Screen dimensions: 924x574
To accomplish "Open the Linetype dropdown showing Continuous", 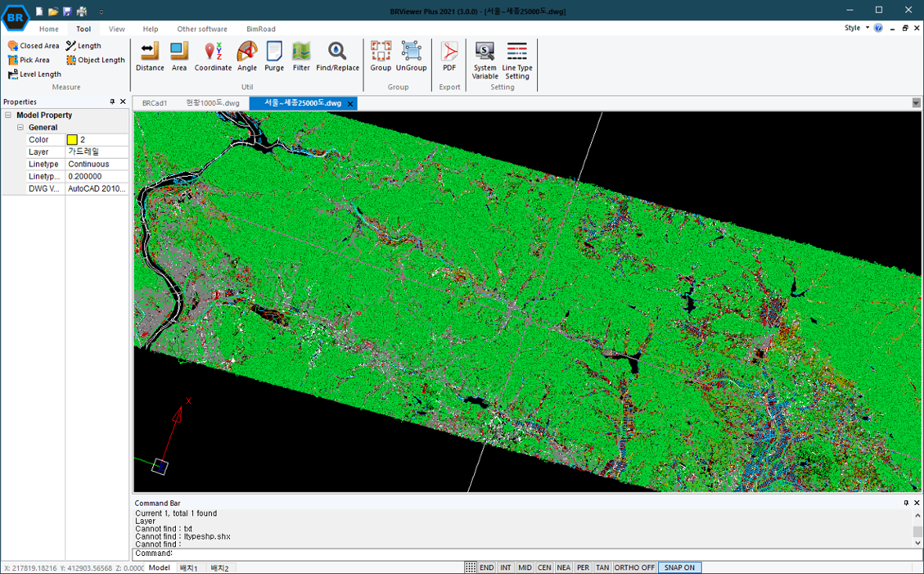I will point(97,163).
